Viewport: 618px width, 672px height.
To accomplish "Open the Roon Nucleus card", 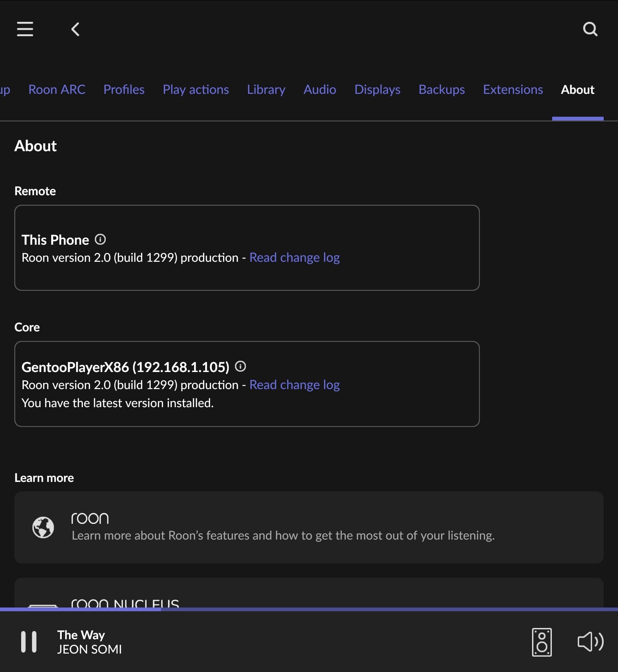I will tap(309, 593).
